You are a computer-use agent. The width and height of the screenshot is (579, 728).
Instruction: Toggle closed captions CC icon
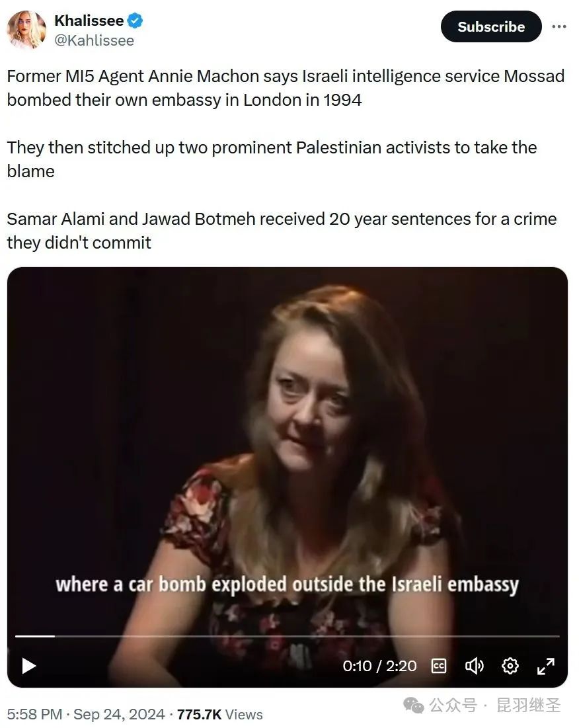[x=438, y=666]
